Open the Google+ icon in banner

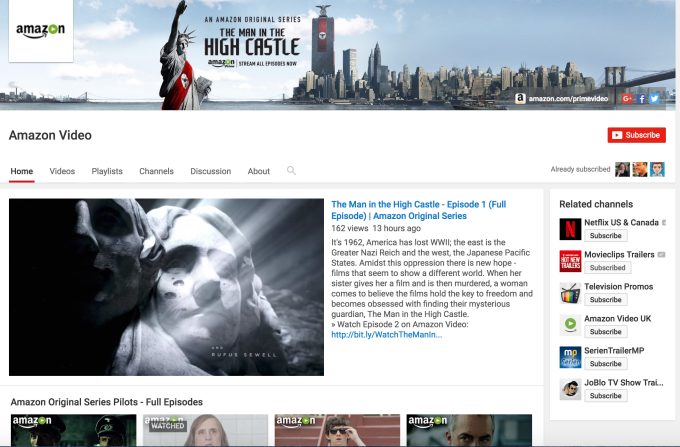point(627,99)
